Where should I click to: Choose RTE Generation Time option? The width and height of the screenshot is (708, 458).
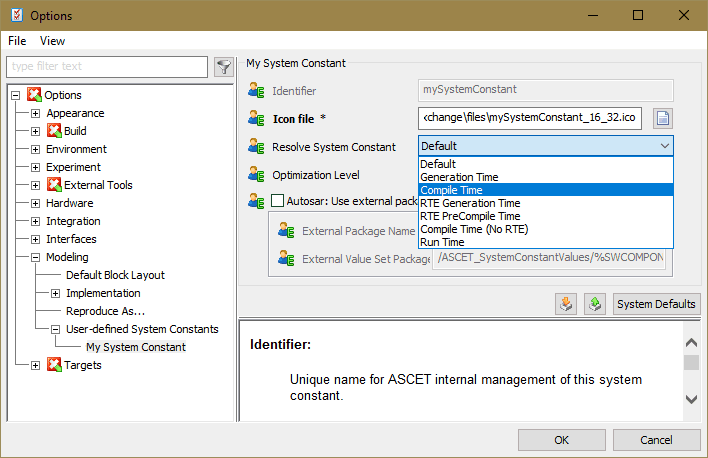[546, 203]
